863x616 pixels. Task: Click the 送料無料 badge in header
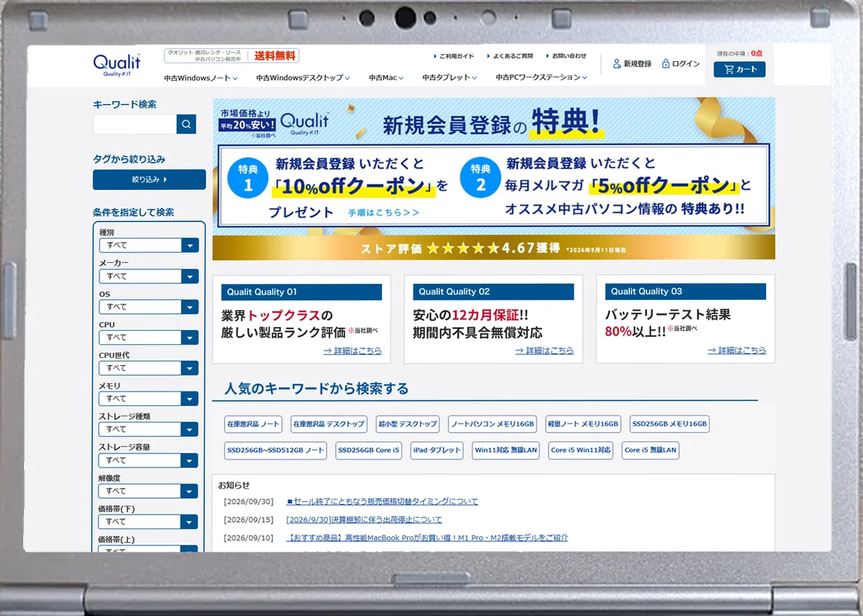[274, 55]
